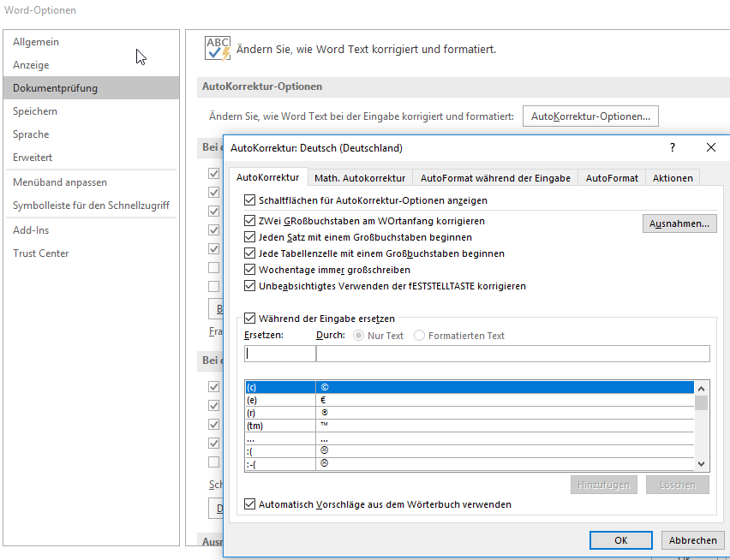This screenshot has width=730, height=560.
Task: Click the Abbrechen button
Action: (x=693, y=540)
